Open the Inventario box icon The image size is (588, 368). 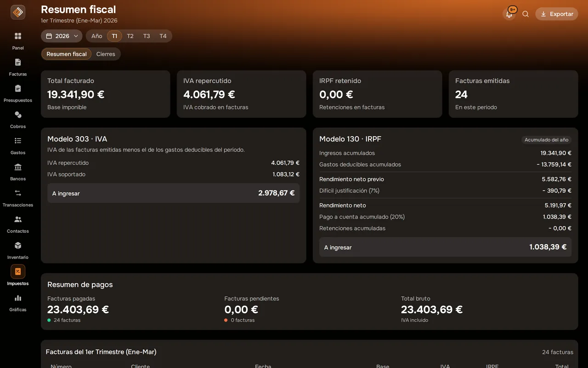coord(18,246)
